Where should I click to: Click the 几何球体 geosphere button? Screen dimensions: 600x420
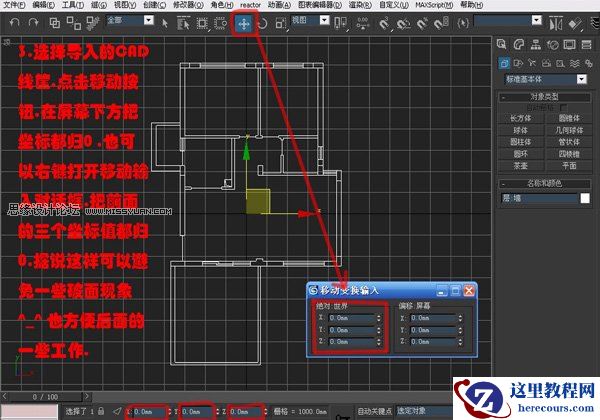coord(569,130)
